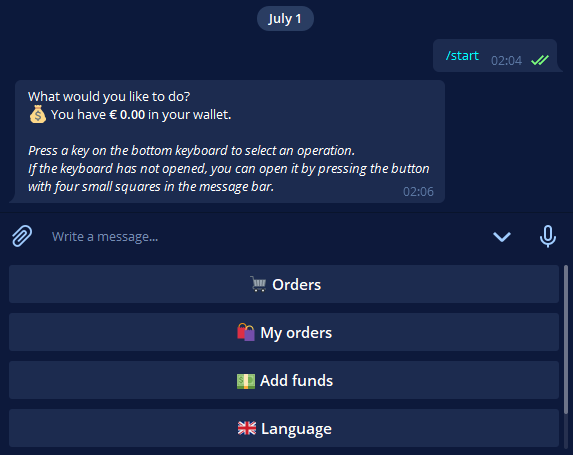Collapse the bot keyboard with the chevron
This screenshot has width=573, height=455.
[502, 237]
